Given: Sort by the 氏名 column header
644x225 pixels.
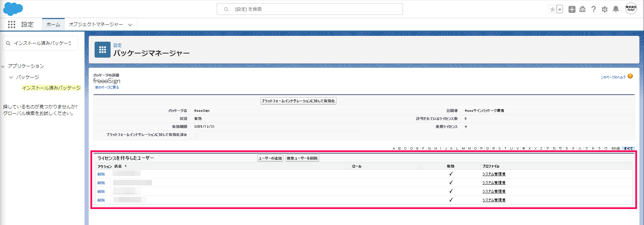Looking at the screenshot, I should 118,166.
